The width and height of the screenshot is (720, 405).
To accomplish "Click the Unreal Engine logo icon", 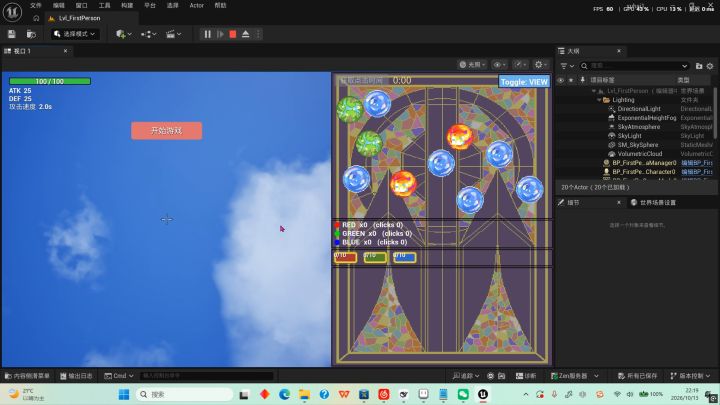I will coord(12,12).
